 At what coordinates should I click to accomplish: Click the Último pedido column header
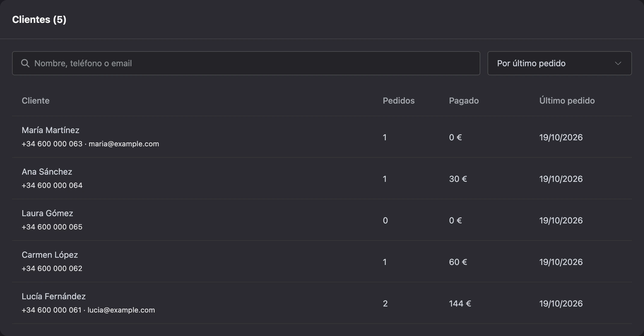(567, 101)
